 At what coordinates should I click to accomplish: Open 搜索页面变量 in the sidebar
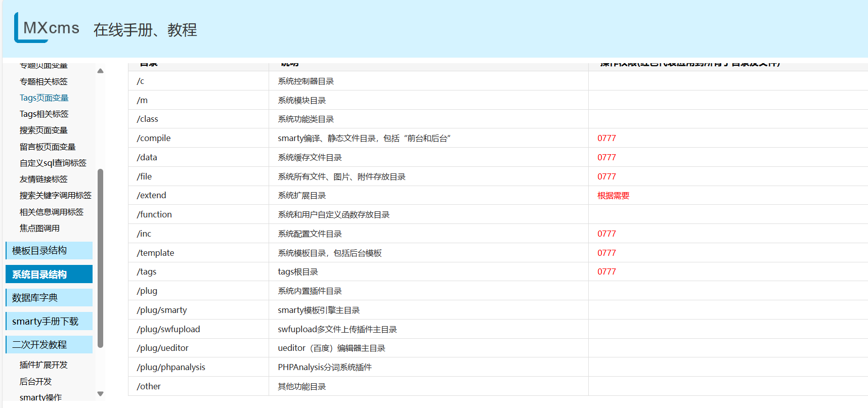pyautogui.click(x=44, y=130)
